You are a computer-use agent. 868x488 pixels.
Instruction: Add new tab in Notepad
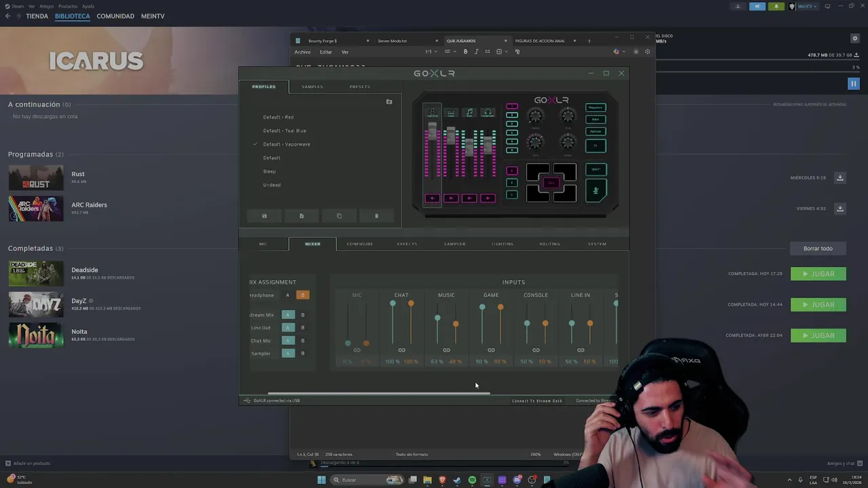589,41
